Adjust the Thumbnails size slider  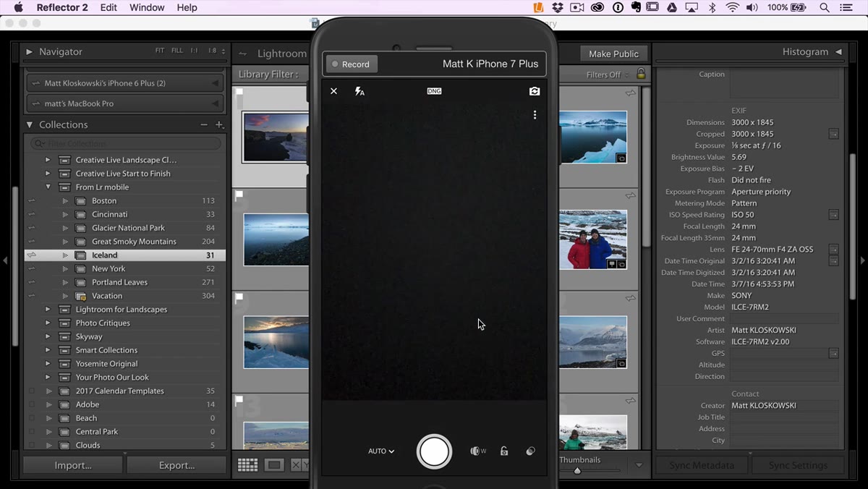[577, 471]
